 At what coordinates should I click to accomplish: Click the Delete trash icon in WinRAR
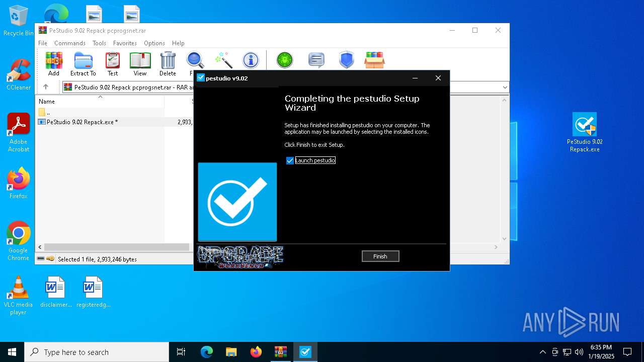[x=168, y=64]
